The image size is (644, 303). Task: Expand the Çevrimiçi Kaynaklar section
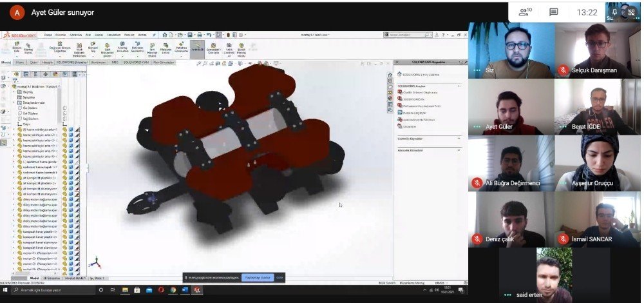coord(459,139)
